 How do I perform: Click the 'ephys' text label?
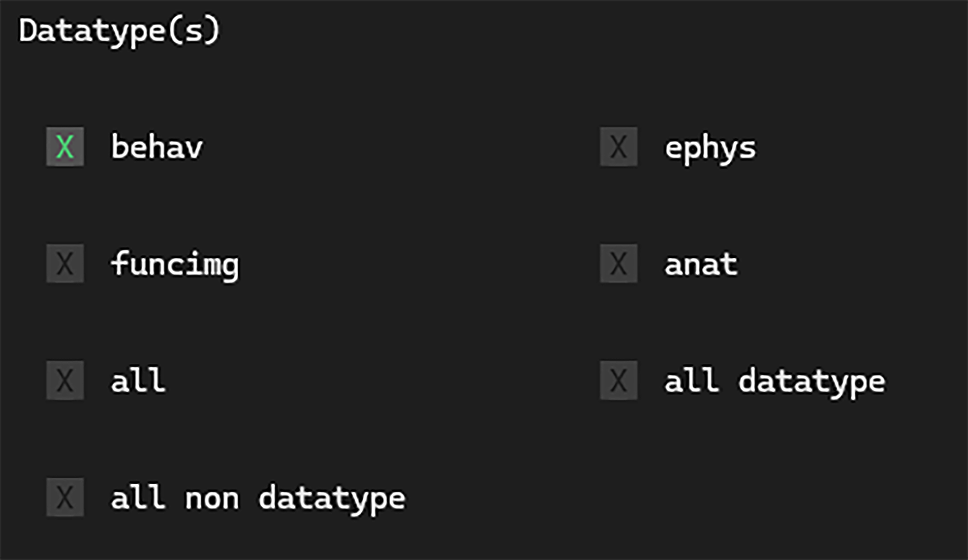click(710, 149)
